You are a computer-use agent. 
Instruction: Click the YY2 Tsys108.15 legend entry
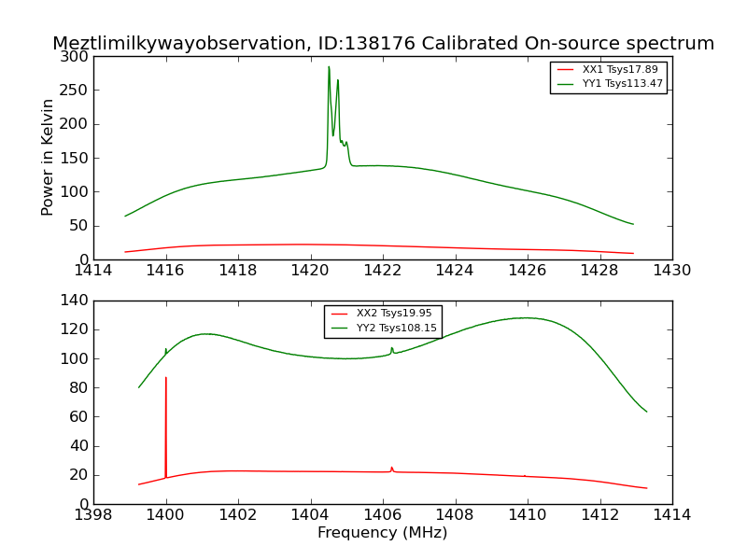(x=384, y=329)
